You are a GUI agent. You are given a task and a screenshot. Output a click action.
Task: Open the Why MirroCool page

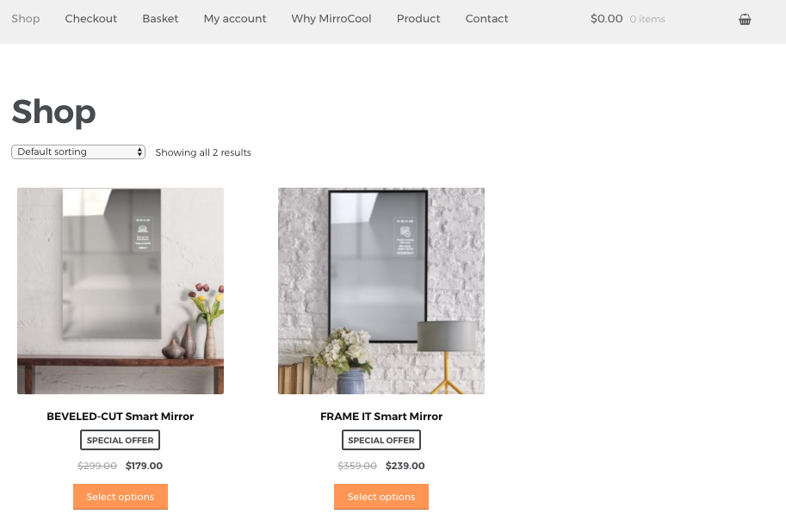pyautogui.click(x=331, y=19)
